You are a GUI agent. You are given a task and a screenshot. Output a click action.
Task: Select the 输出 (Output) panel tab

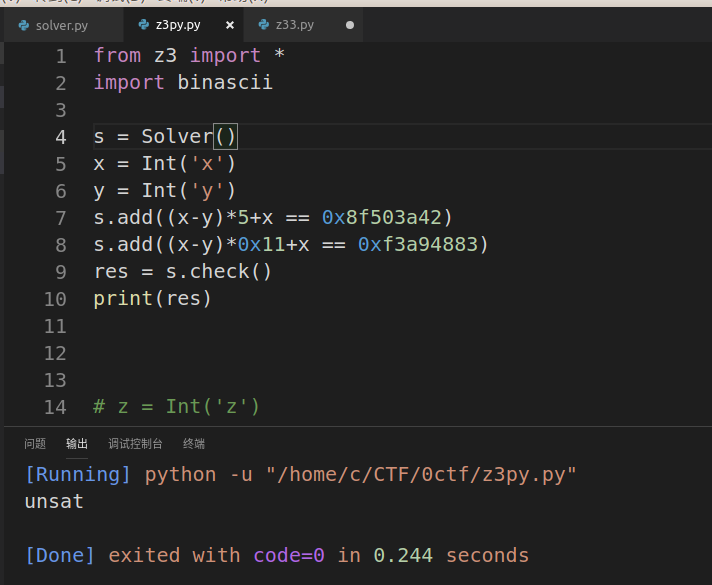[77, 444]
